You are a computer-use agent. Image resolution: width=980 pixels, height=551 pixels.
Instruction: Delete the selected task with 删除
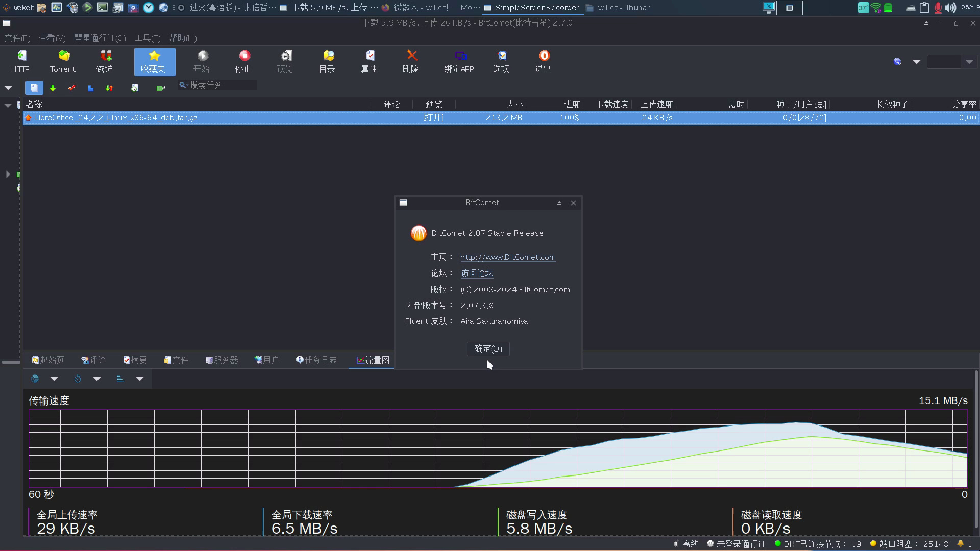tap(411, 62)
